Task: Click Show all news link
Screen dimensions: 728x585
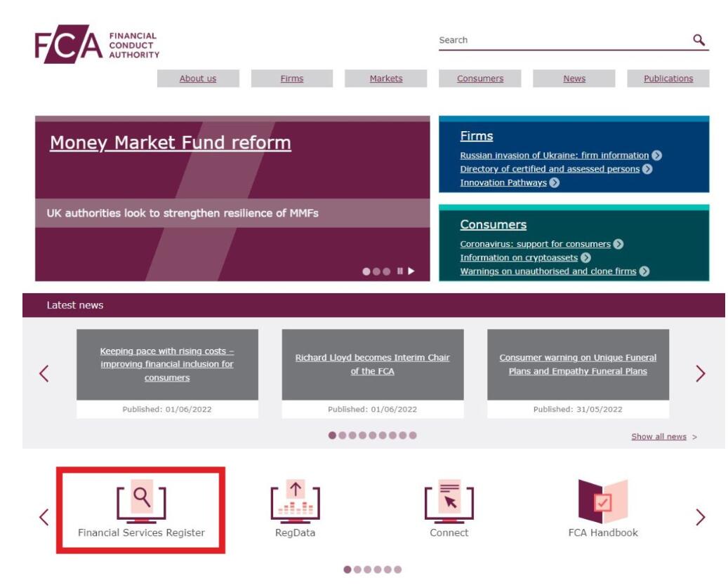Action: coord(658,436)
